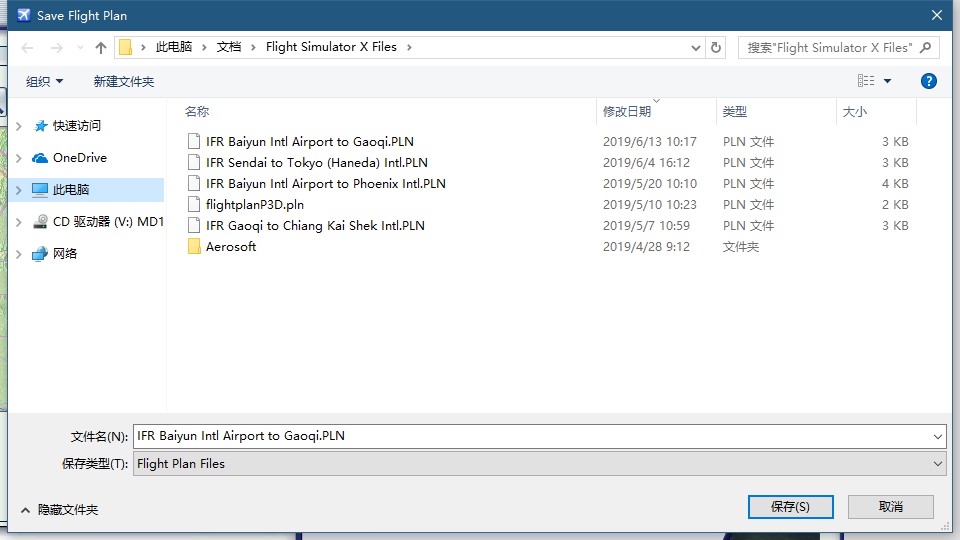Expand breadcrumb chevron after 此电脑
The image size is (960, 540).
[204, 47]
